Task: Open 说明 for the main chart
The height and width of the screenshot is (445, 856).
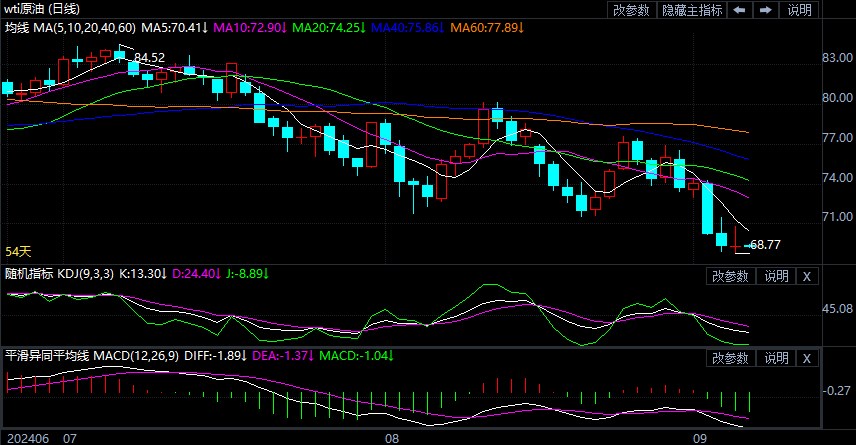Action: click(x=799, y=10)
